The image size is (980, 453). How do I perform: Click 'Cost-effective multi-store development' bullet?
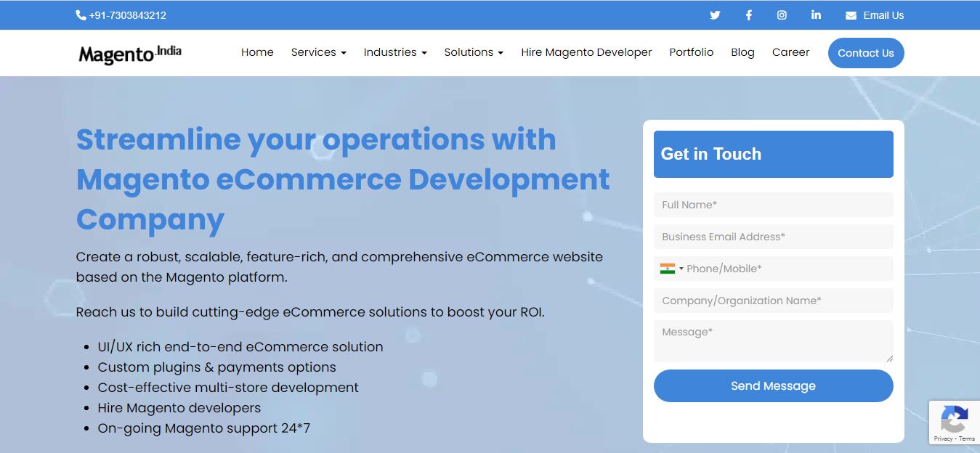(228, 388)
